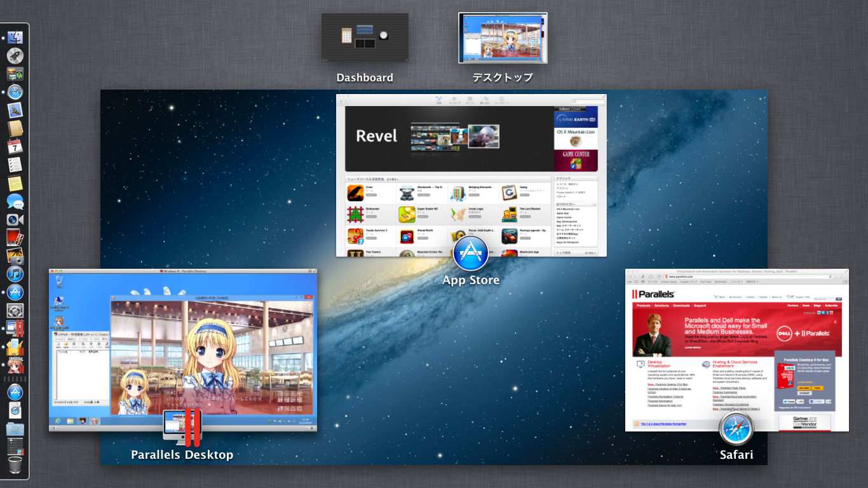Open the star ranking tab in App Store

coord(454,100)
